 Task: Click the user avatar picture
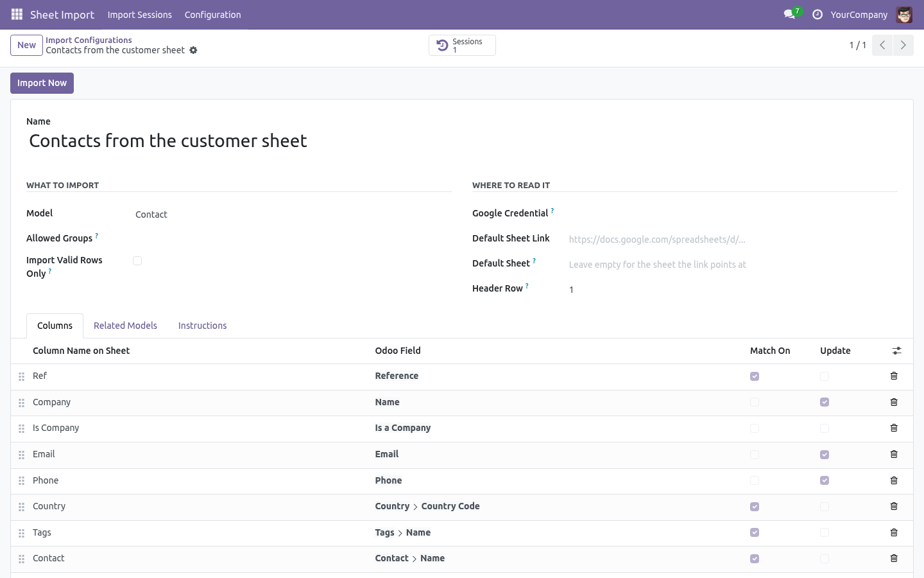pyautogui.click(x=904, y=14)
